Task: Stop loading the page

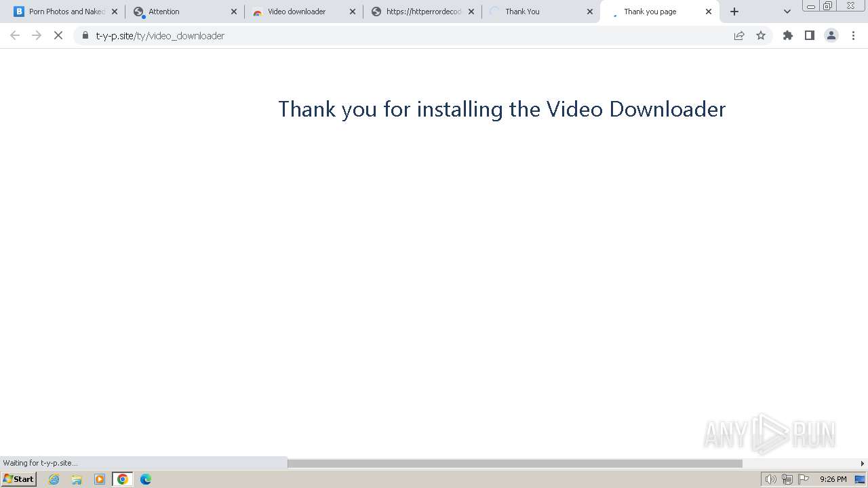Action: (x=58, y=35)
